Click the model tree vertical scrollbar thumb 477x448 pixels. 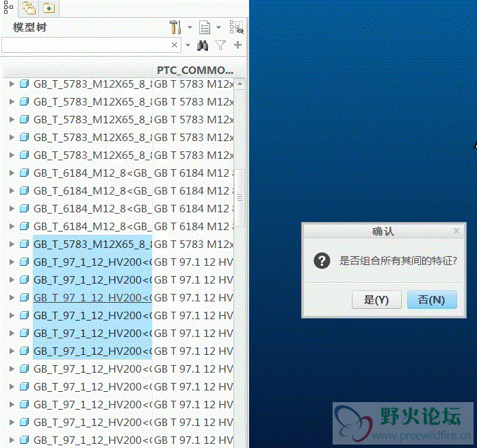click(240, 198)
